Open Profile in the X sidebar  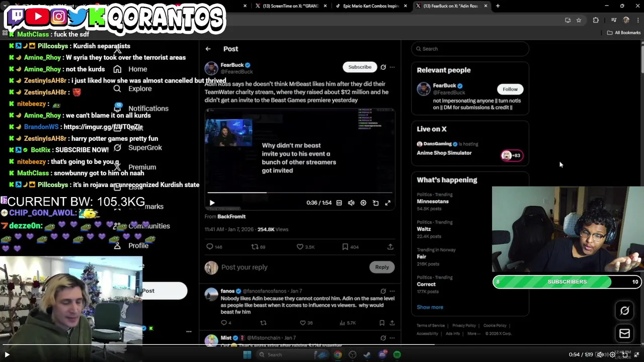(x=138, y=246)
